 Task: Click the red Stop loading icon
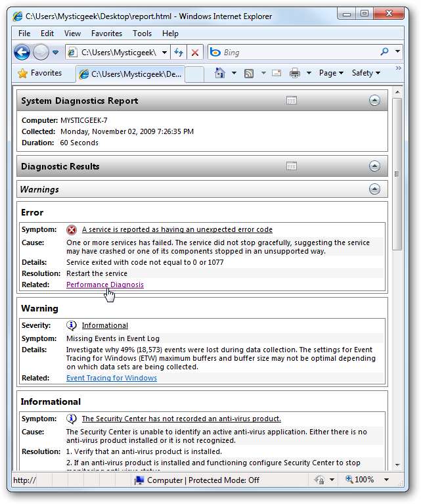tap(195, 53)
